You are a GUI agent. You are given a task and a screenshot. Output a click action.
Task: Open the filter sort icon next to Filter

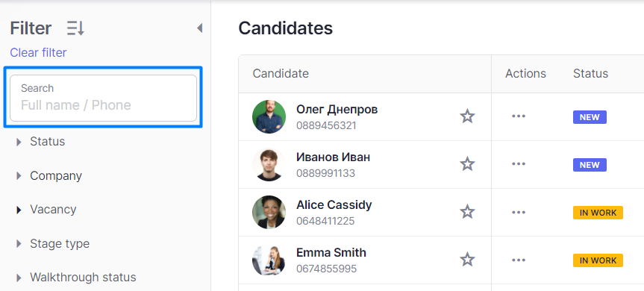pyautogui.click(x=75, y=28)
